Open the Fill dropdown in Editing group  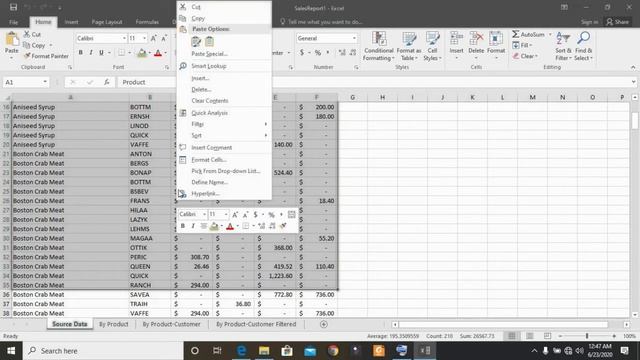coord(523,45)
